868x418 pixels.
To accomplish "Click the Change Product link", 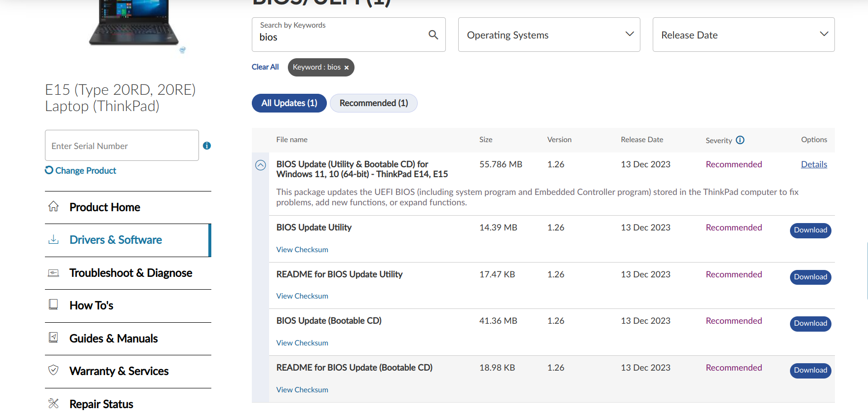I will point(85,170).
